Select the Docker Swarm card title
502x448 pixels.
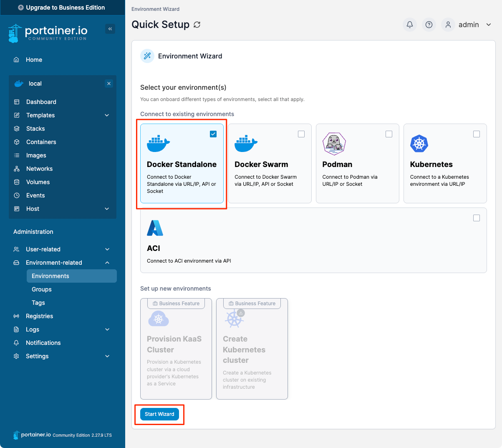[x=261, y=165]
